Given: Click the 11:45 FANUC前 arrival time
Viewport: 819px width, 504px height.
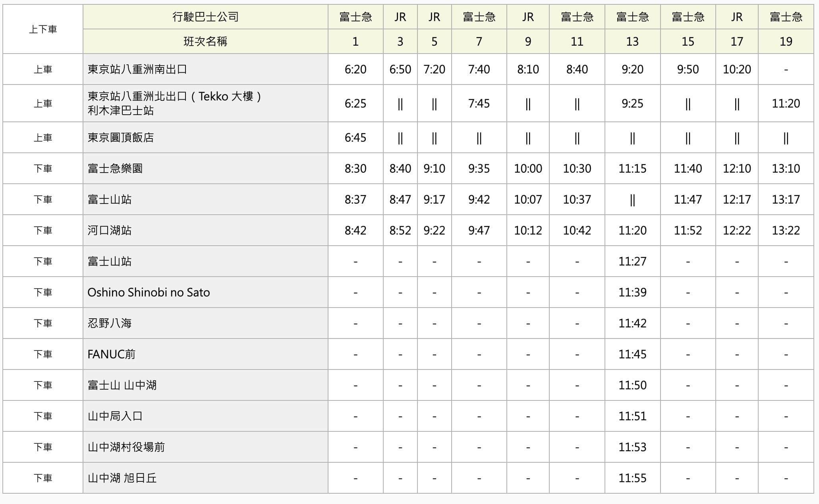Looking at the screenshot, I should (632, 354).
